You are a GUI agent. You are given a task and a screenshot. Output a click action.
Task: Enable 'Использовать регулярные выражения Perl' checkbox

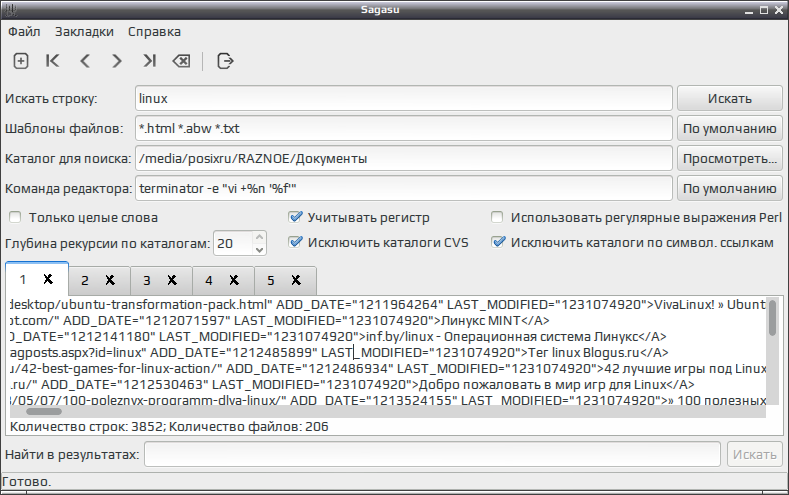point(497,217)
